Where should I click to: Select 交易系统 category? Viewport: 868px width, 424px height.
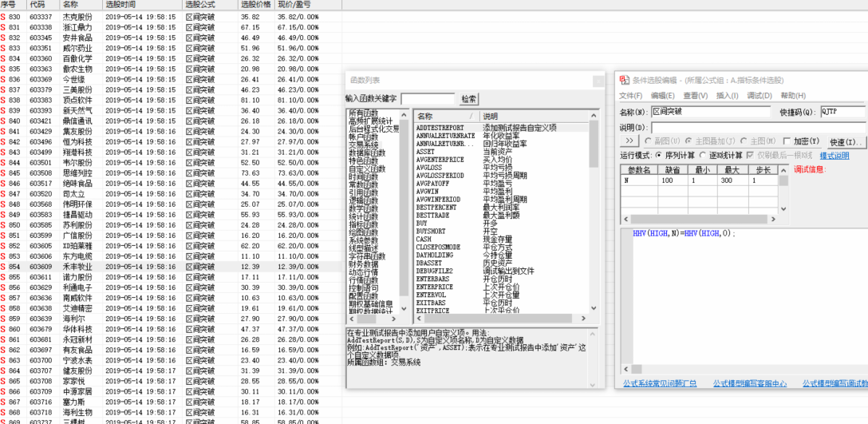[363, 145]
